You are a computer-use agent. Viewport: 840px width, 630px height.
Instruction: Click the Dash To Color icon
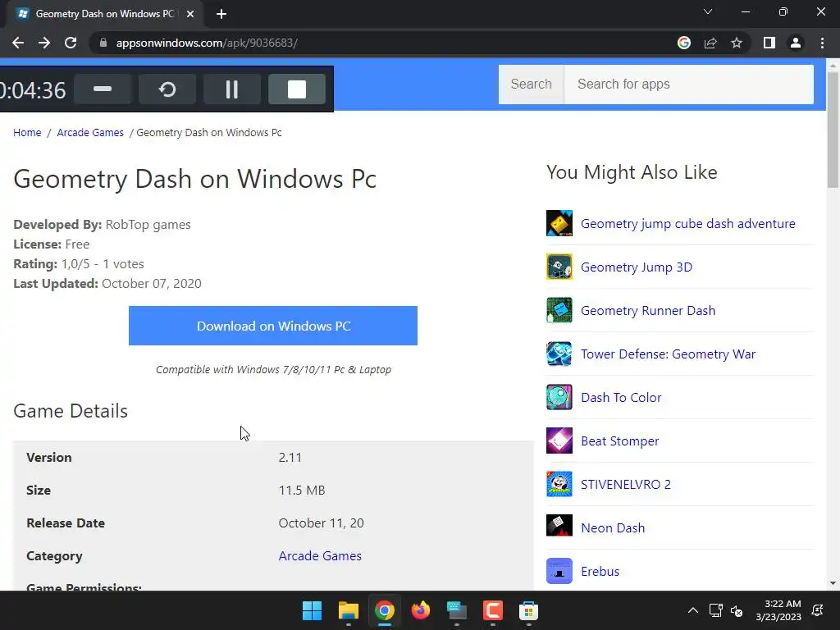click(559, 397)
